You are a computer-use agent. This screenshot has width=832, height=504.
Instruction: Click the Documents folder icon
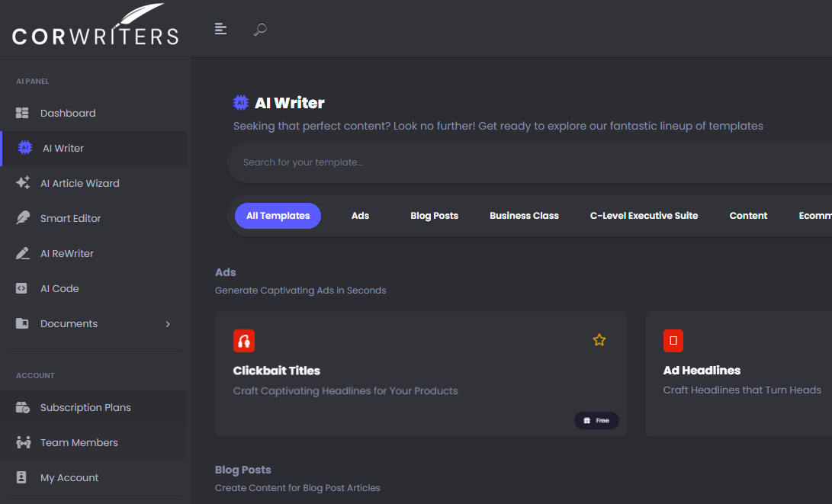pos(22,323)
